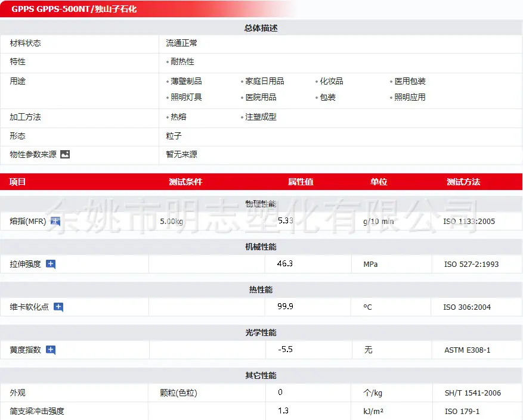Click the 医用包装 usage entry
The image size is (523, 420).
tap(410, 82)
